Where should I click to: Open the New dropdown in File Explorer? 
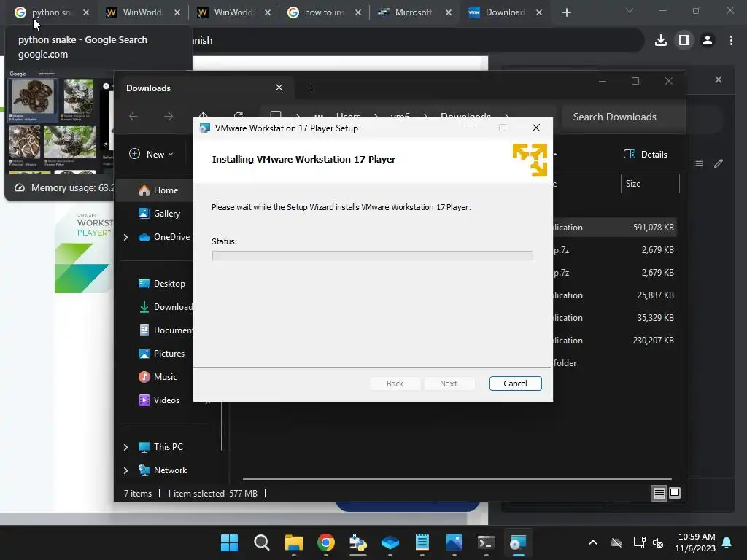152,155
